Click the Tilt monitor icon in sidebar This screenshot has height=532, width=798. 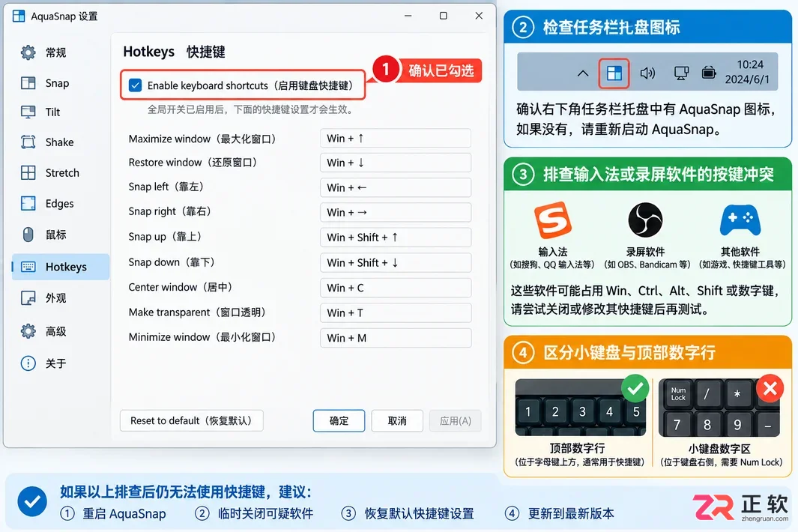28,112
